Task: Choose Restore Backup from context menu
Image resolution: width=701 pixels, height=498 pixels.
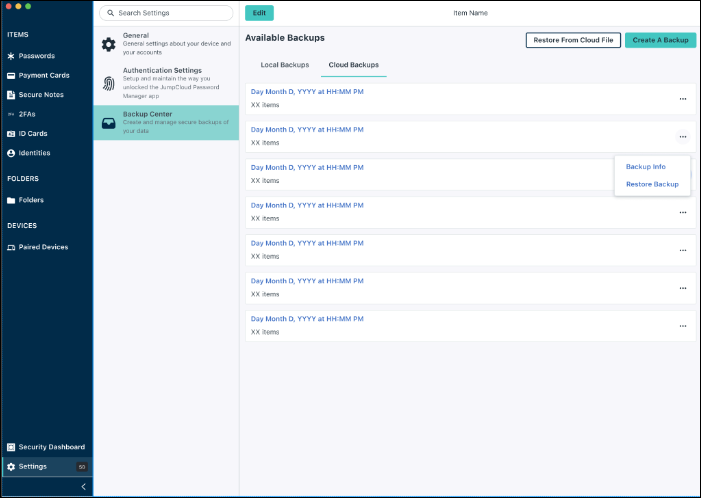Action: [x=652, y=184]
